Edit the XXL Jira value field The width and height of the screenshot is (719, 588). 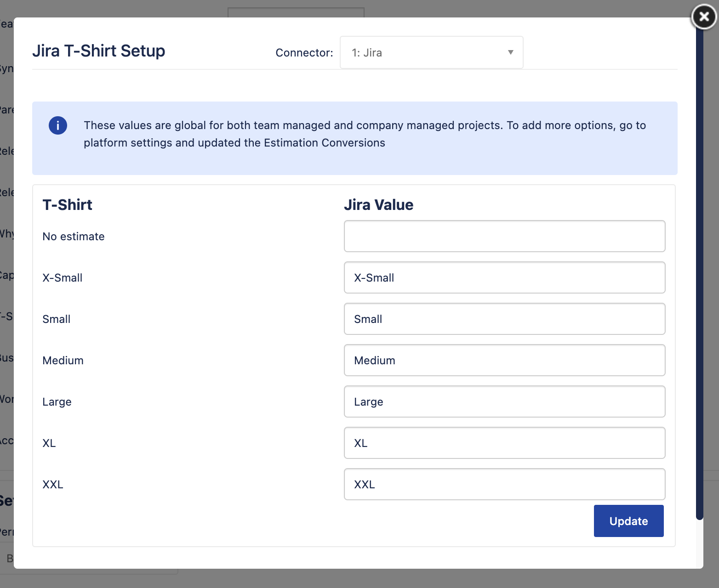(x=504, y=484)
